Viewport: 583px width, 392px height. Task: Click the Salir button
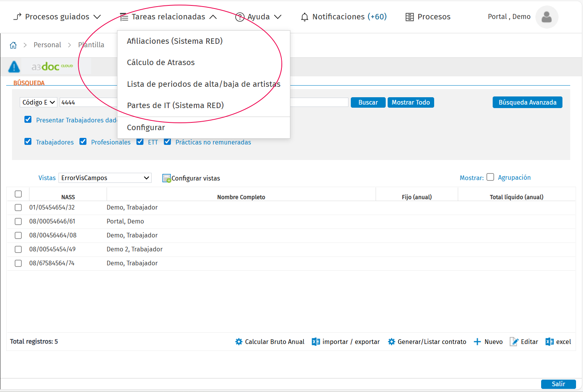(558, 384)
